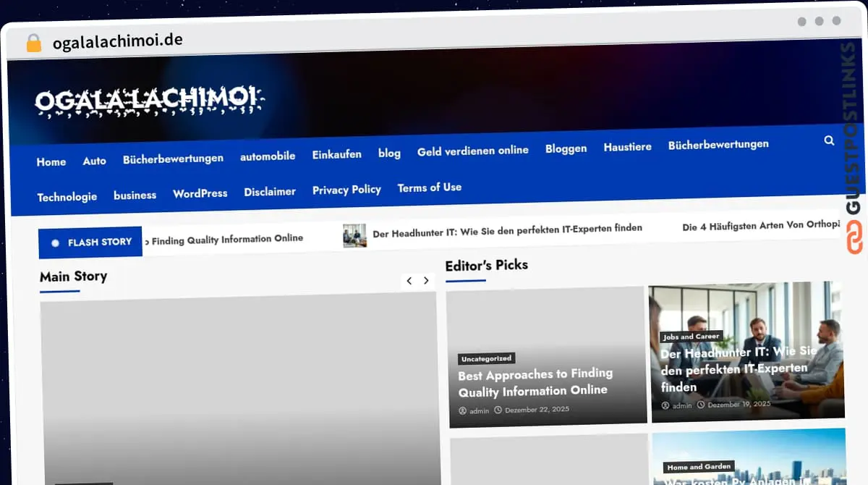868x485 pixels.
Task: Click the Guestpostlinks chain icon
Action: click(x=854, y=239)
